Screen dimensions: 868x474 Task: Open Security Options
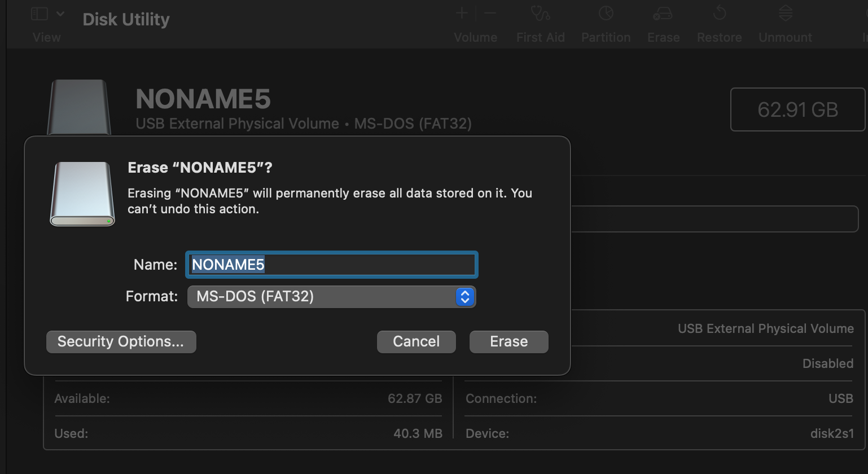click(x=121, y=341)
